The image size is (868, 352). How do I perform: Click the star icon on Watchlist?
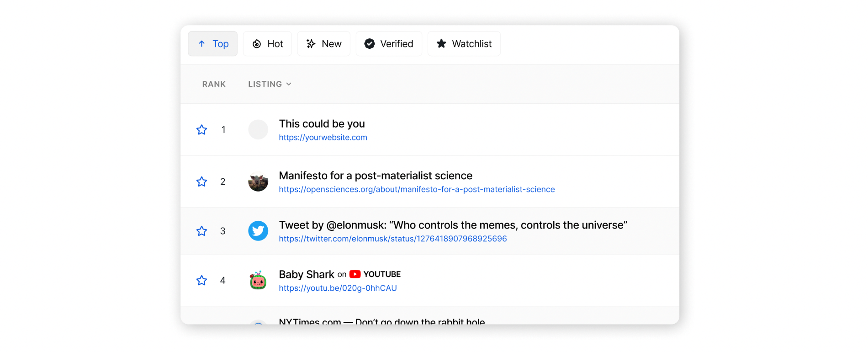(x=441, y=43)
